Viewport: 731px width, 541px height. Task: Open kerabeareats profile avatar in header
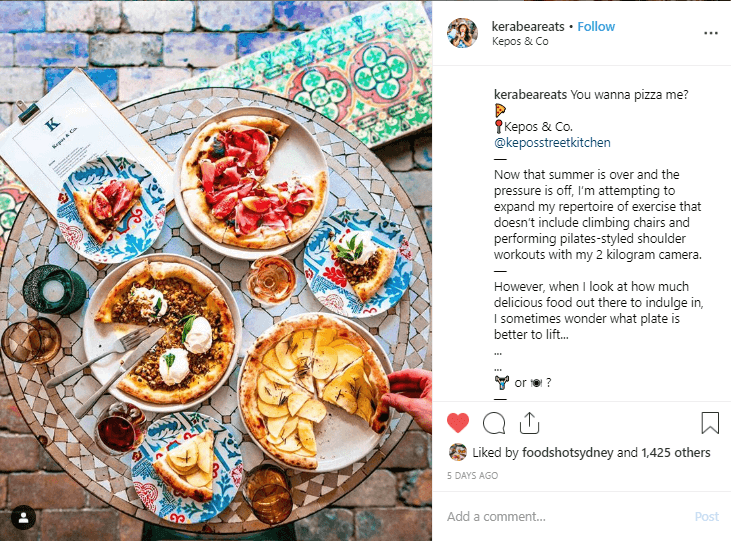pyautogui.click(x=462, y=33)
